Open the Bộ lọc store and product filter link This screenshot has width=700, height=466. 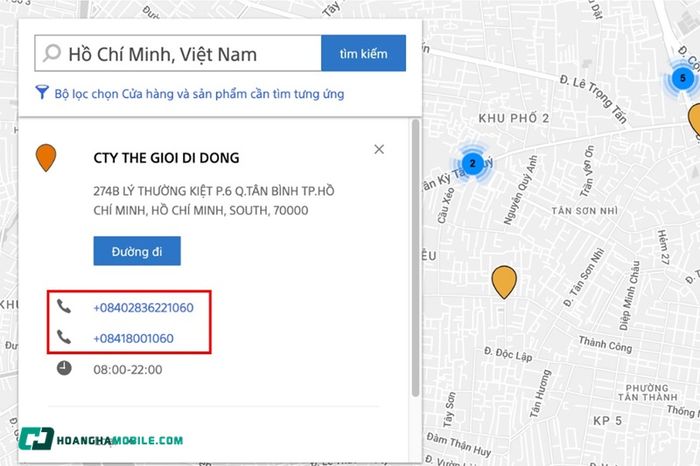[199, 94]
